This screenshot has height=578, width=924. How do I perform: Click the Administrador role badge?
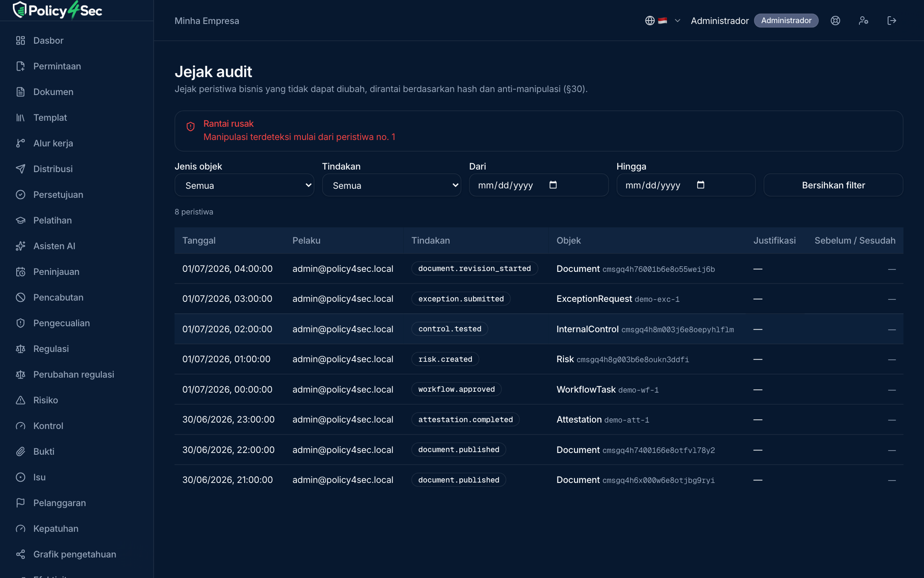(786, 21)
